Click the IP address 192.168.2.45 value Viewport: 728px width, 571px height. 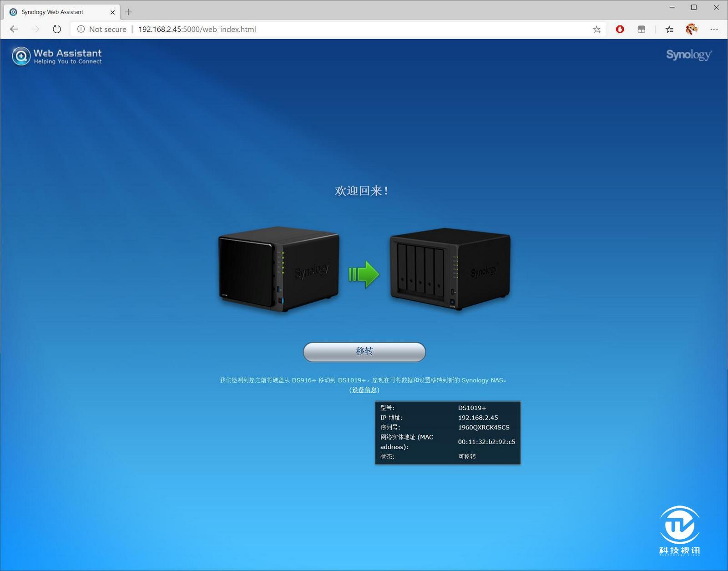click(478, 417)
